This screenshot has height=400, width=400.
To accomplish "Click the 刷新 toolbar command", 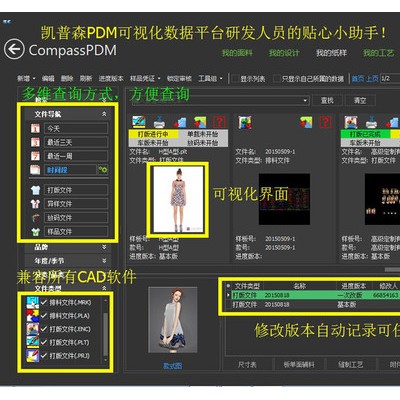I will point(86,79).
